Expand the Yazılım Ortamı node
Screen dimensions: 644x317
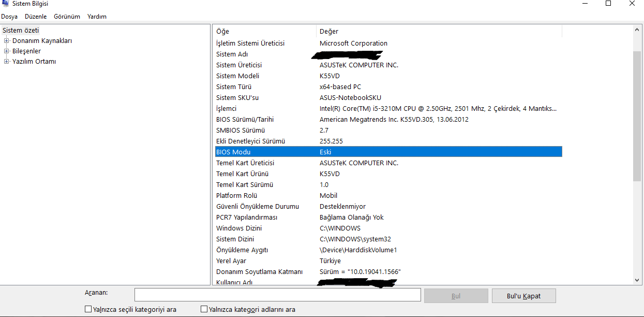tap(7, 61)
